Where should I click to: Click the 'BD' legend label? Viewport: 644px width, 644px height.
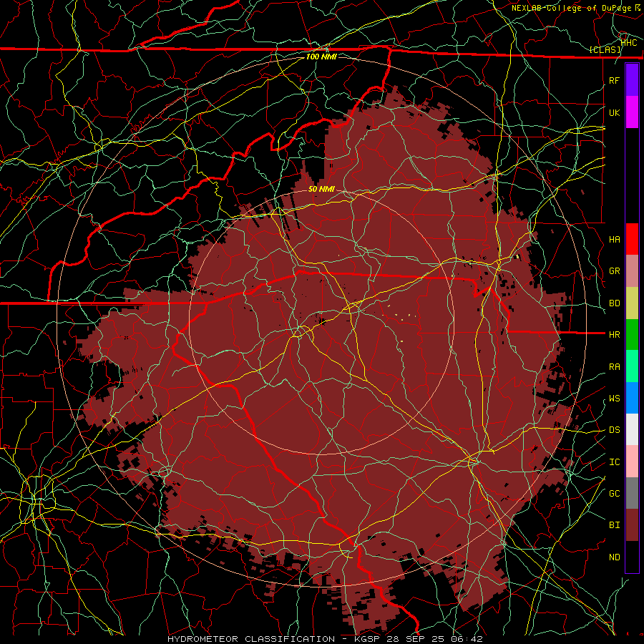coord(614,303)
